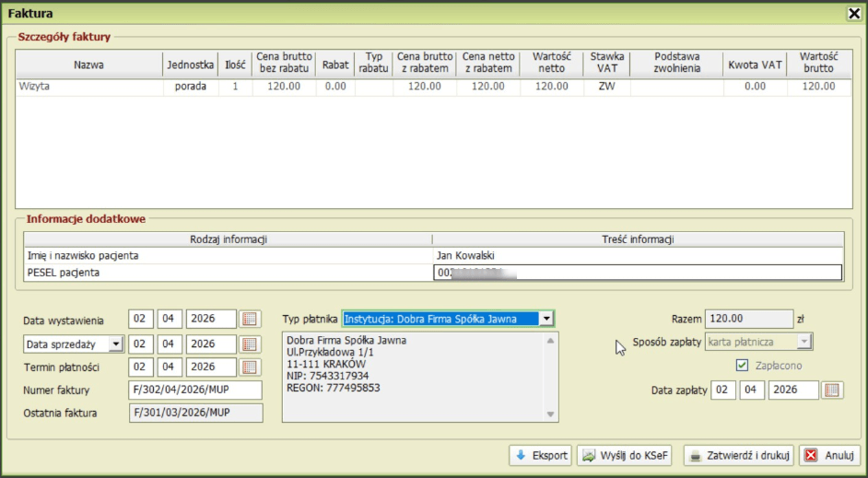Close the Faktura dialog window
The height and width of the screenshot is (478, 868).
point(853,13)
